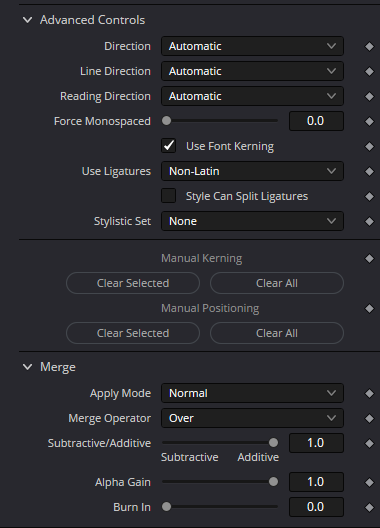Click the Additive label under the slider
The image size is (380, 528).
[x=258, y=457]
